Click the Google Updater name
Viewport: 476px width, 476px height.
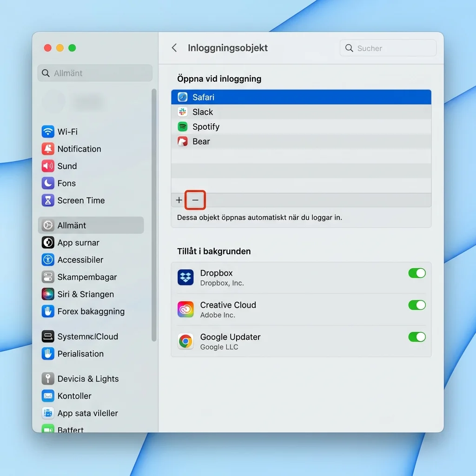click(230, 337)
